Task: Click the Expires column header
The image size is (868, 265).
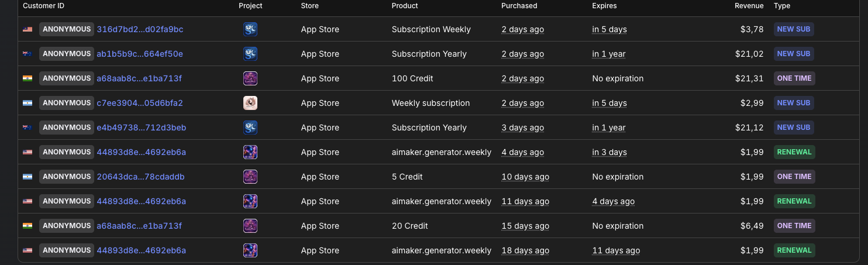Action: coord(604,6)
